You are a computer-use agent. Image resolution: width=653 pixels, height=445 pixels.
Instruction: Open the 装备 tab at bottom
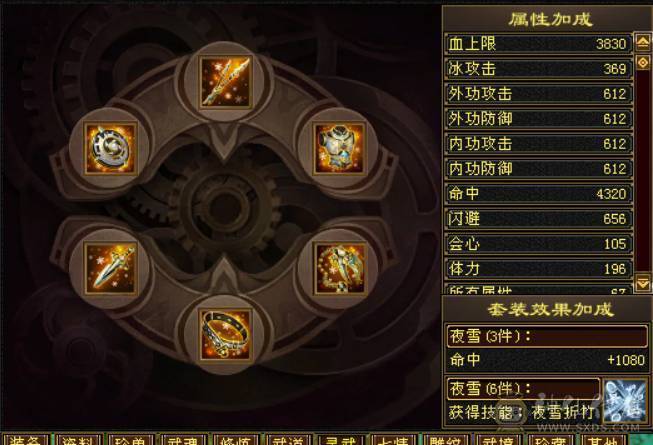24,440
